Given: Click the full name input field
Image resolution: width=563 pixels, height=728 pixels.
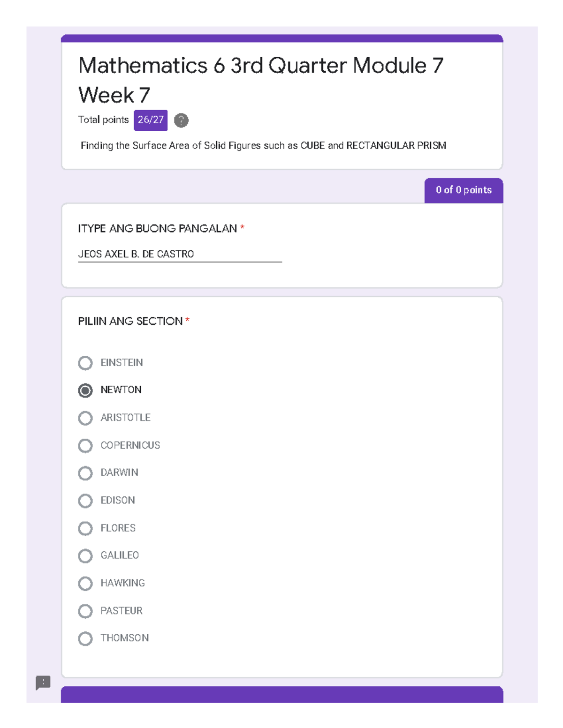Looking at the screenshot, I should (x=180, y=254).
